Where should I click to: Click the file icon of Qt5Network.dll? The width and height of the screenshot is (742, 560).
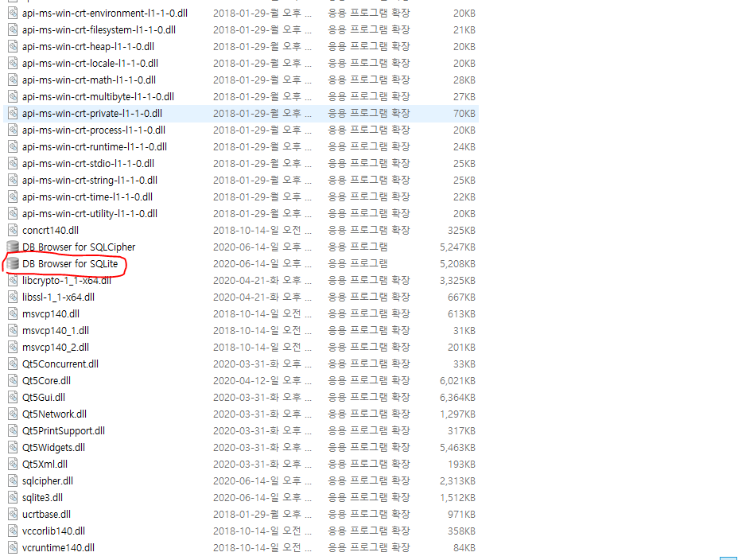point(14,414)
